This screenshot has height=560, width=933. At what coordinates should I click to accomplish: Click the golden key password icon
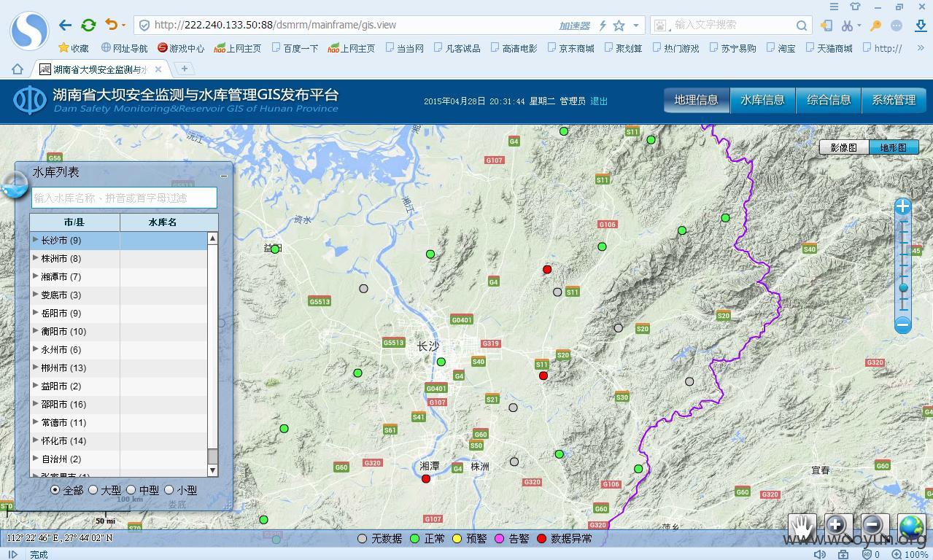pos(875,26)
